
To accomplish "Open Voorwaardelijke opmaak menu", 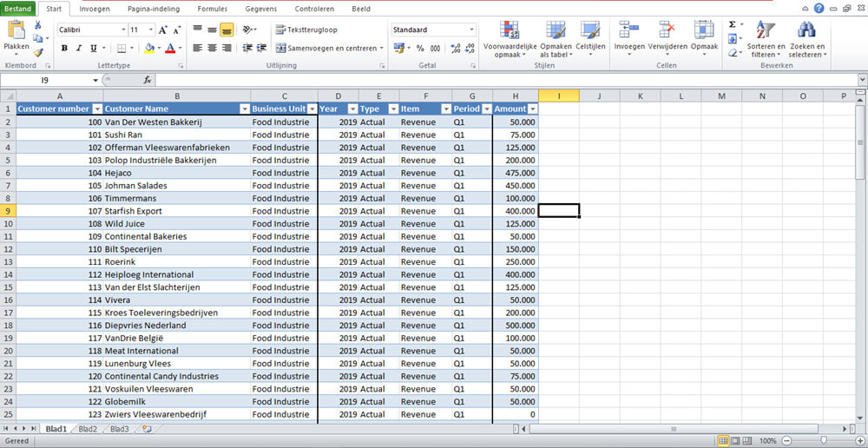I will click(510, 39).
